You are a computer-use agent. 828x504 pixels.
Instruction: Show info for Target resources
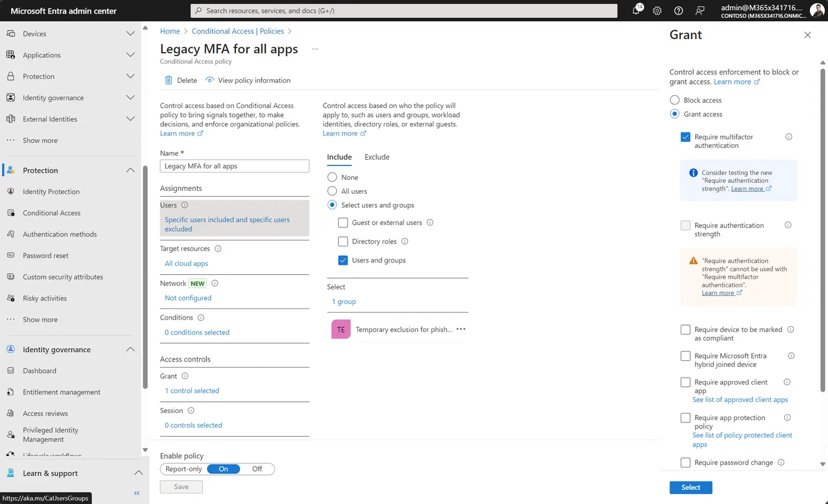[x=218, y=249]
